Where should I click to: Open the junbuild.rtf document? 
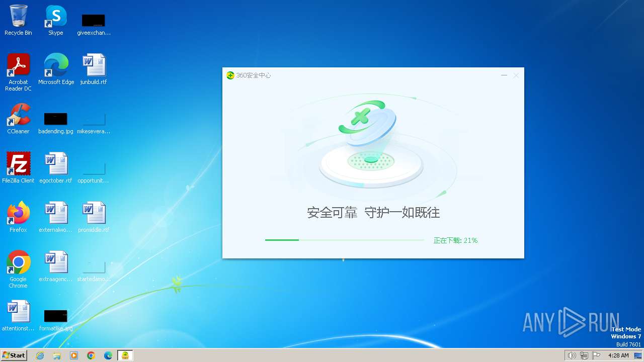(94, 69)
